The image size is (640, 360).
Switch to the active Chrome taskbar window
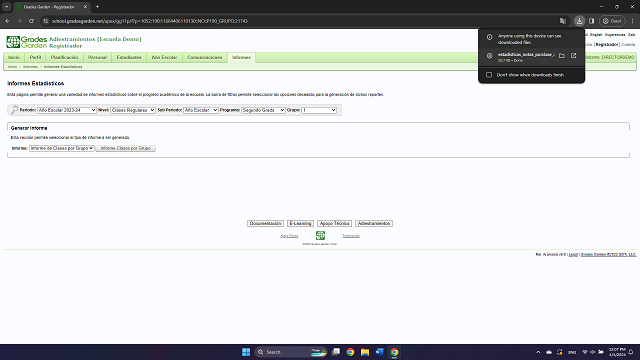click(x=394, y=352)
